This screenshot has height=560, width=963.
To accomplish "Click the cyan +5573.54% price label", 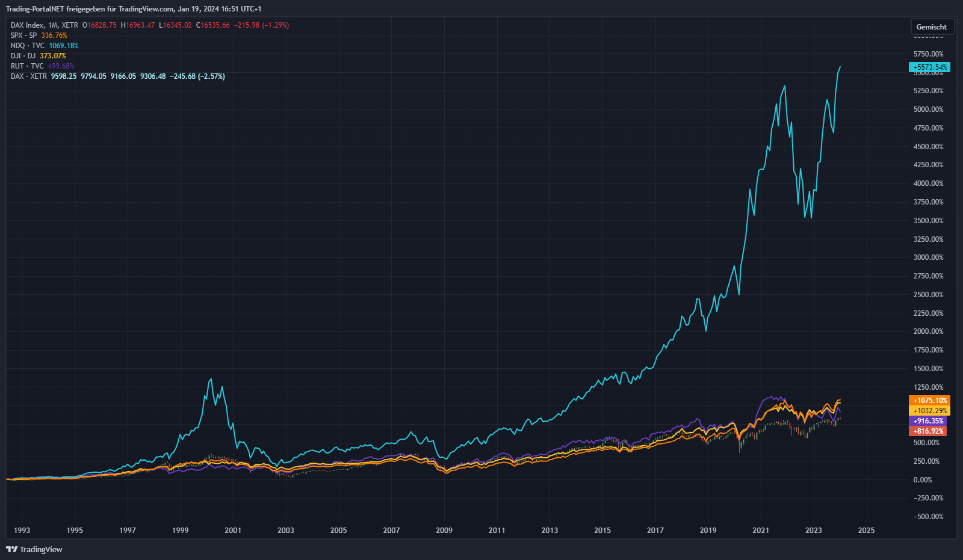I will point(929,67).
